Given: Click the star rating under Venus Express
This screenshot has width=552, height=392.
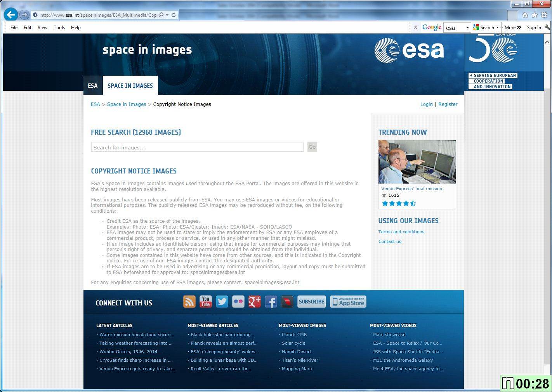Looking at the screenshot, I should click(x=399, y=203).
